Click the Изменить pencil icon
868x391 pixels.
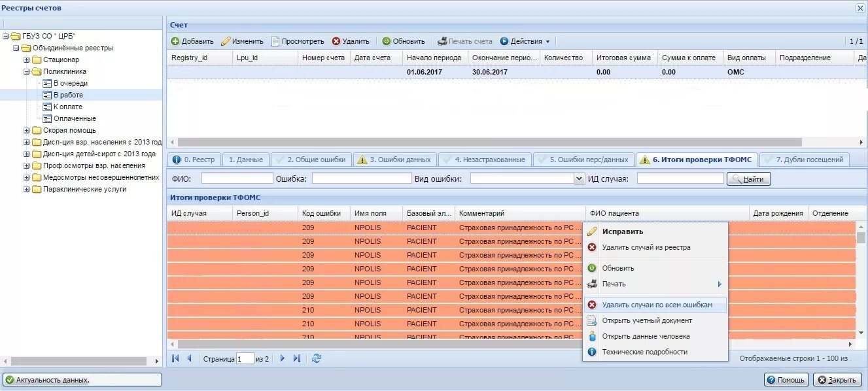pyautogui.click(x=226, y=41)
